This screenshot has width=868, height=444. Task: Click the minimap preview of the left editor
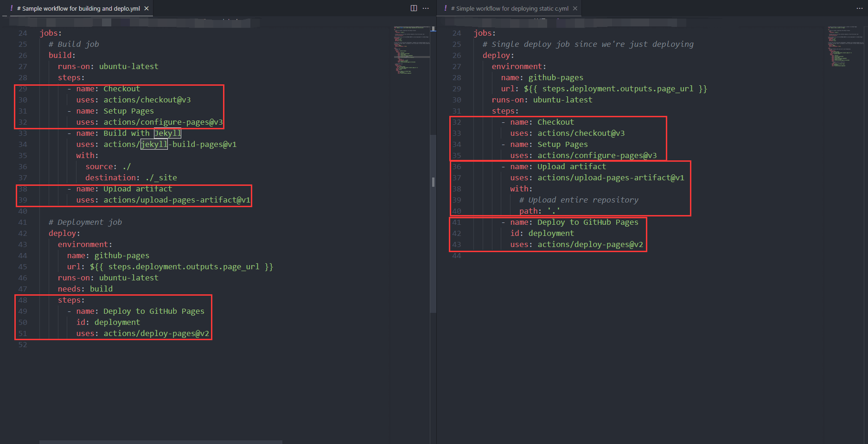point(411,51)
